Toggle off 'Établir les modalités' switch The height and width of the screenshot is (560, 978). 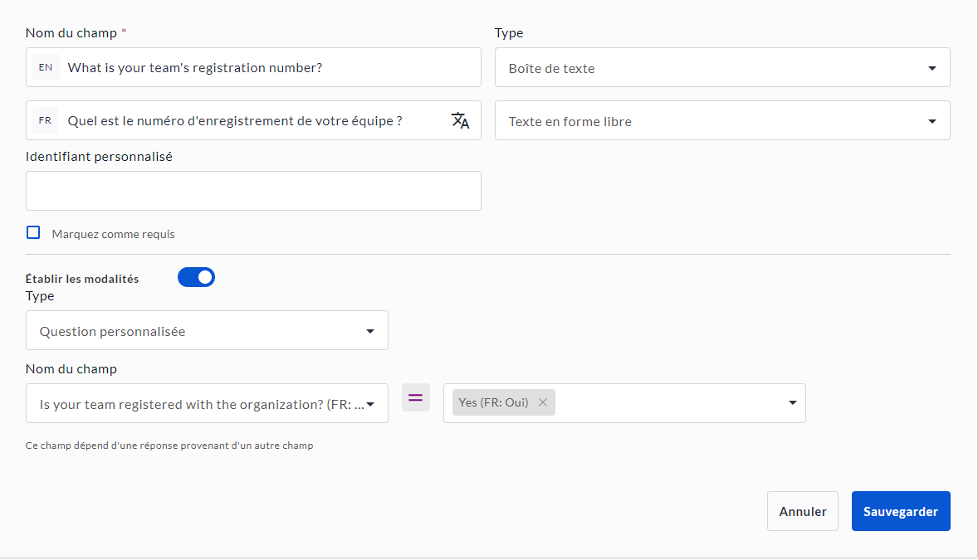tap(196, 277)
